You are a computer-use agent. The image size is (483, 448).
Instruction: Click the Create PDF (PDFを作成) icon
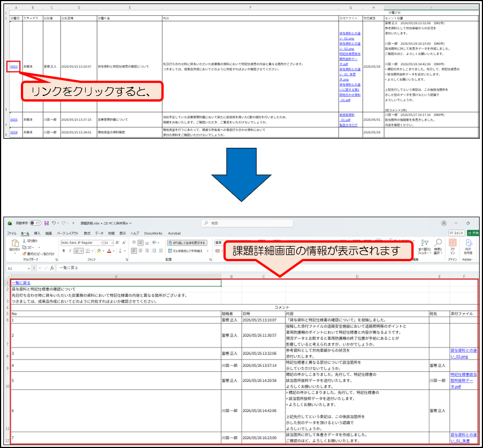468,243
